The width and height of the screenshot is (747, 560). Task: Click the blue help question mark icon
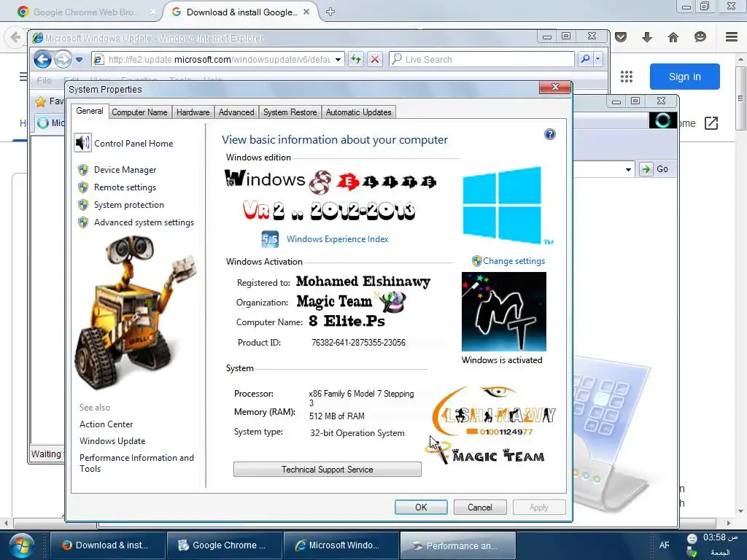click(x=550, y=134)
